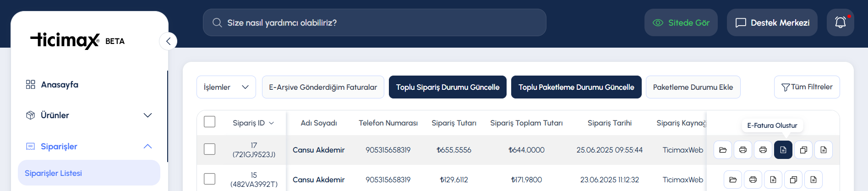Tick the select-all checkbox in table header
Screen dimensions: 868x191
coord(209,122)
